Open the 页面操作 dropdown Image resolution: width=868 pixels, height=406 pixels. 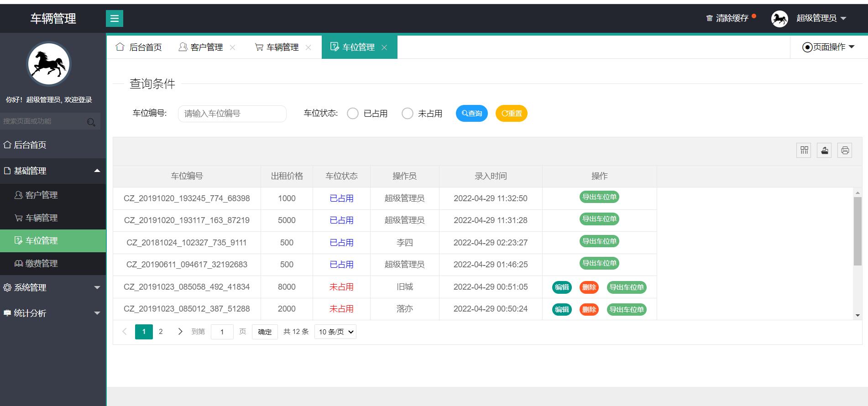(828, 47)
